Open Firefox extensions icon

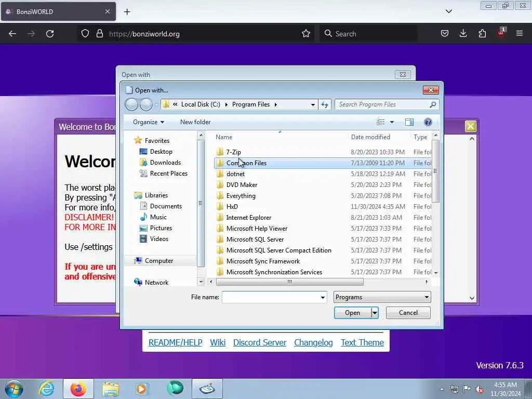point(482,34)
